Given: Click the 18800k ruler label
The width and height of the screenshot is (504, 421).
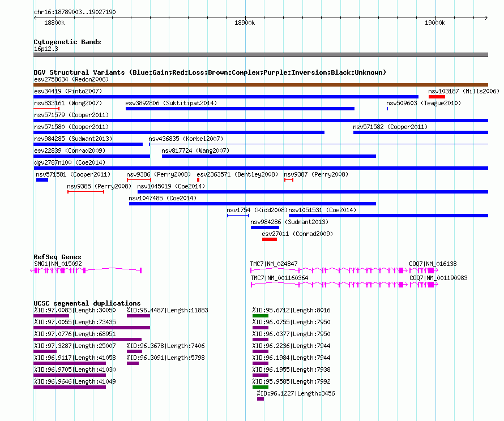Looking at the screenshot, I should point(54,23).
